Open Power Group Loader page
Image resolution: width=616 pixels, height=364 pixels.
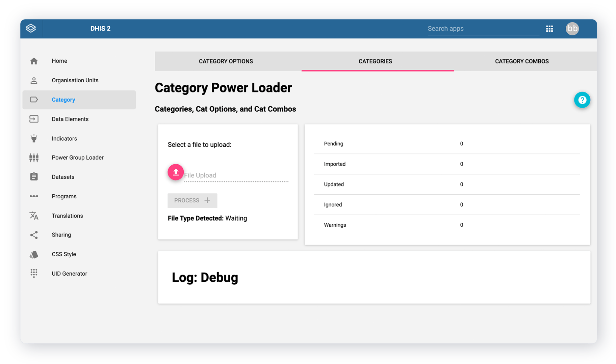[x=77, y=158]
